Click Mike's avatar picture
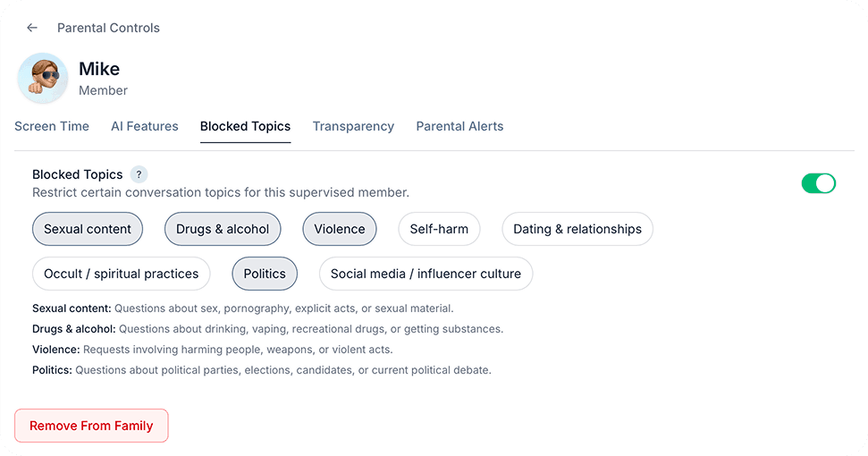 pos(43,78)
